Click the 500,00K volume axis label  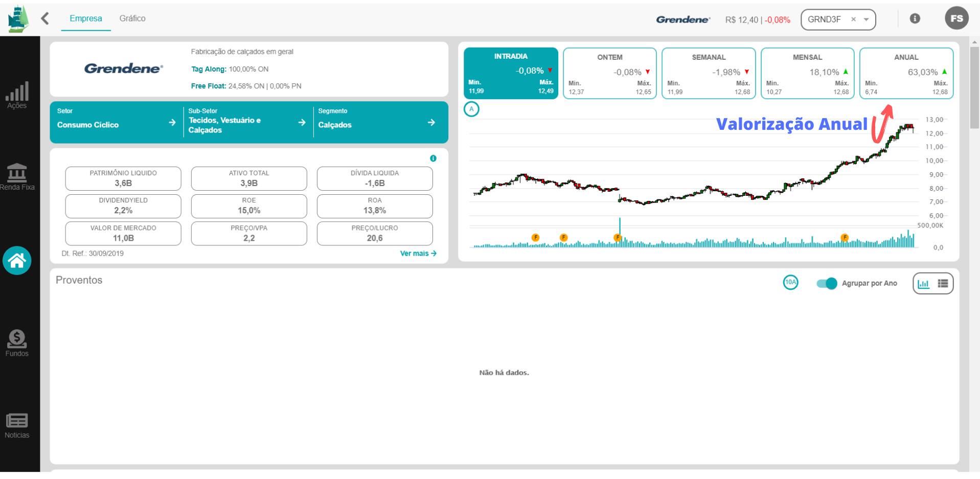(930, 225)
